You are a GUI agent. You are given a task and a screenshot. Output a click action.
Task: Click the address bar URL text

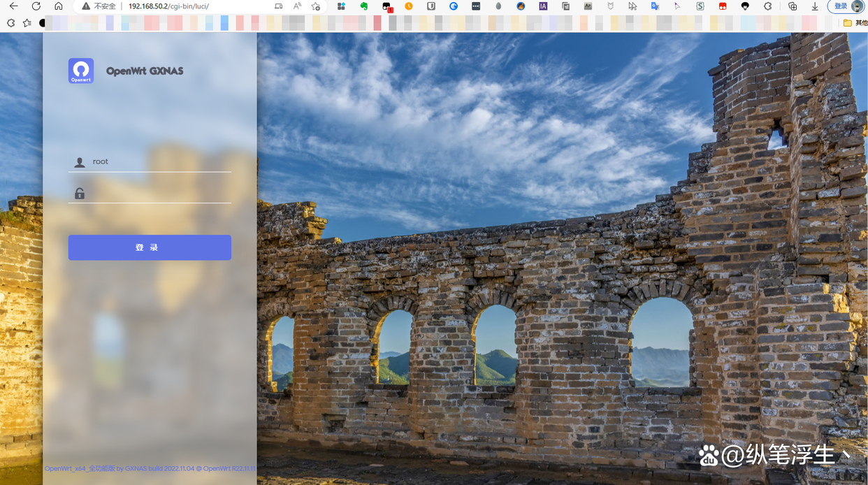coord(168,6)
